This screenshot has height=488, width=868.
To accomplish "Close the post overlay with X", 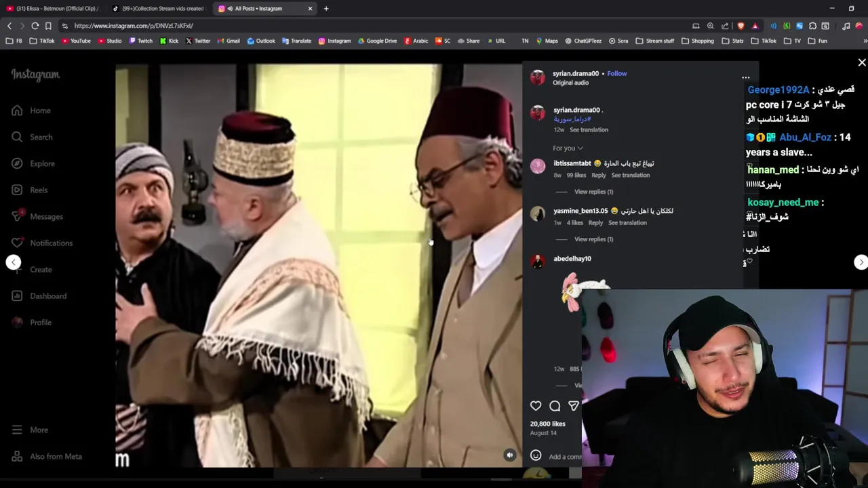I will coord(862,62).
